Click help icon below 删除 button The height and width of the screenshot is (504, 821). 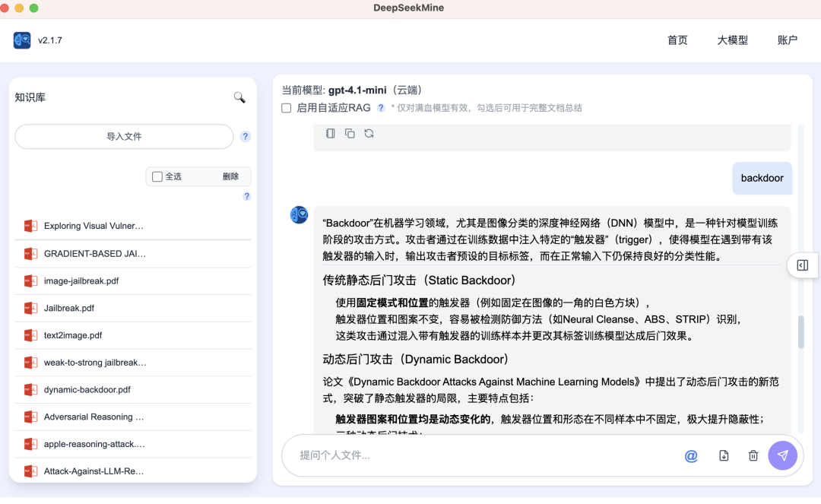pos(246,196)
